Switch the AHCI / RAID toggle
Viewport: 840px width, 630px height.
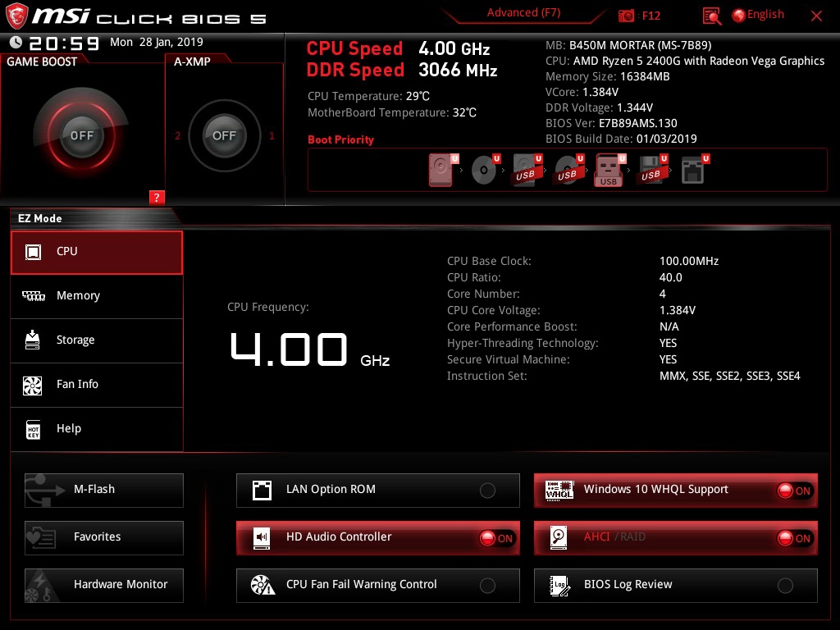point(795,538)
